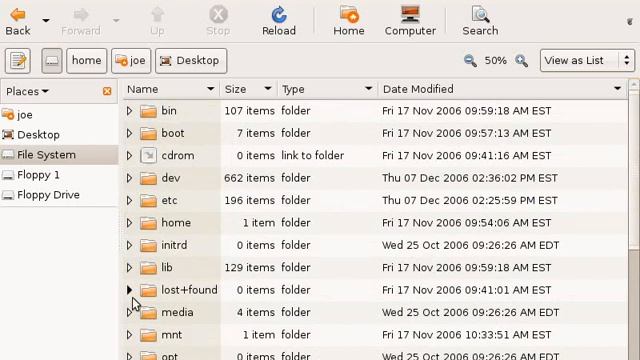Screen dimensions: 640x360
Task: Select the mnt folder icon
Action: pos(148,335)
